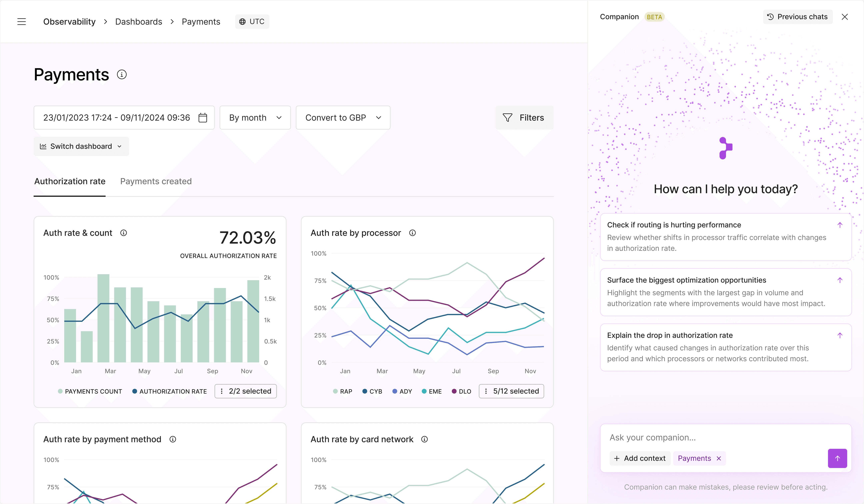Screen dimensions: 864x504
Task: Remove the Payments context chip
Action: [719, 458]
